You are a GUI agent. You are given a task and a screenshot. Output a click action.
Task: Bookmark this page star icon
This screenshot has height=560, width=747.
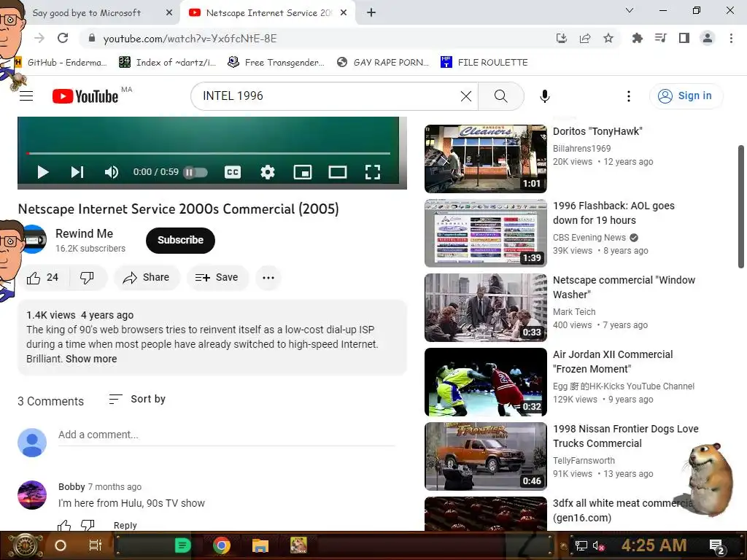point(608,38)
